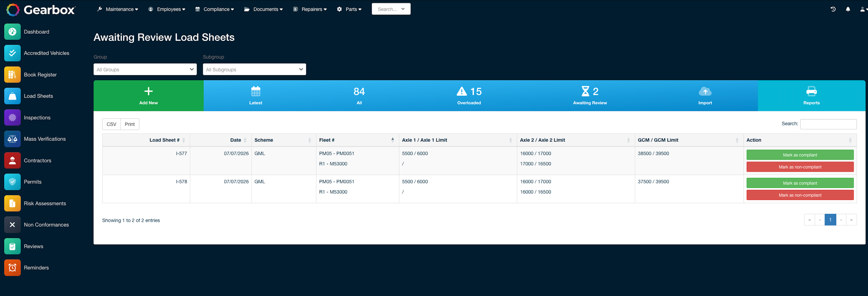Screen dimensions: 868x296
Task: Open the Contractors sidebar icon
Action: click(13, 161)
